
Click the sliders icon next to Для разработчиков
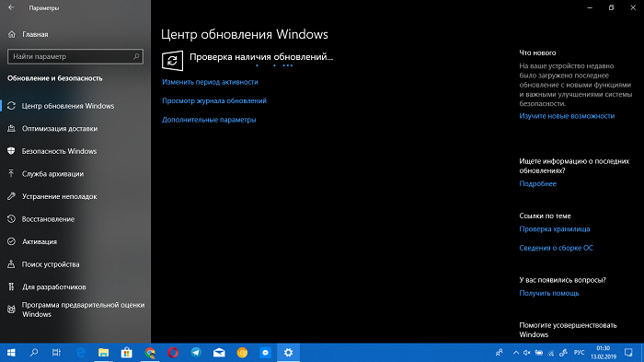(11, 286)
